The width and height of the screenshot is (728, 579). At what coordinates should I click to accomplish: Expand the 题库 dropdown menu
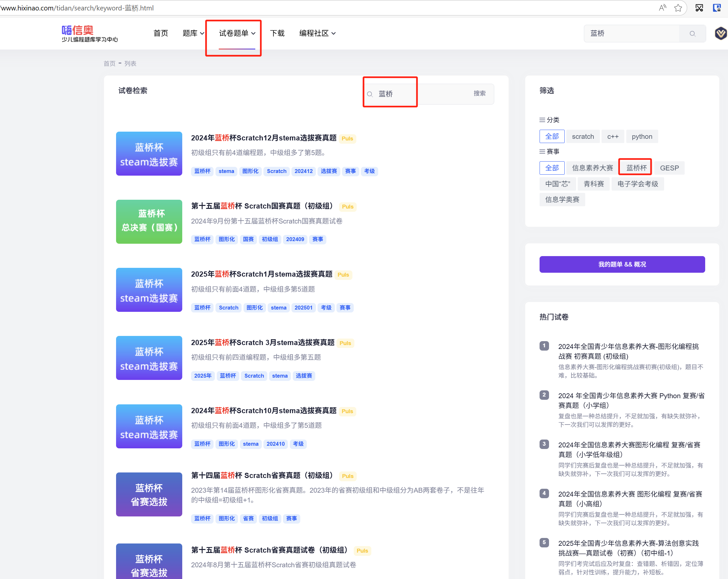pyautogui.click(x=193, y=33)
